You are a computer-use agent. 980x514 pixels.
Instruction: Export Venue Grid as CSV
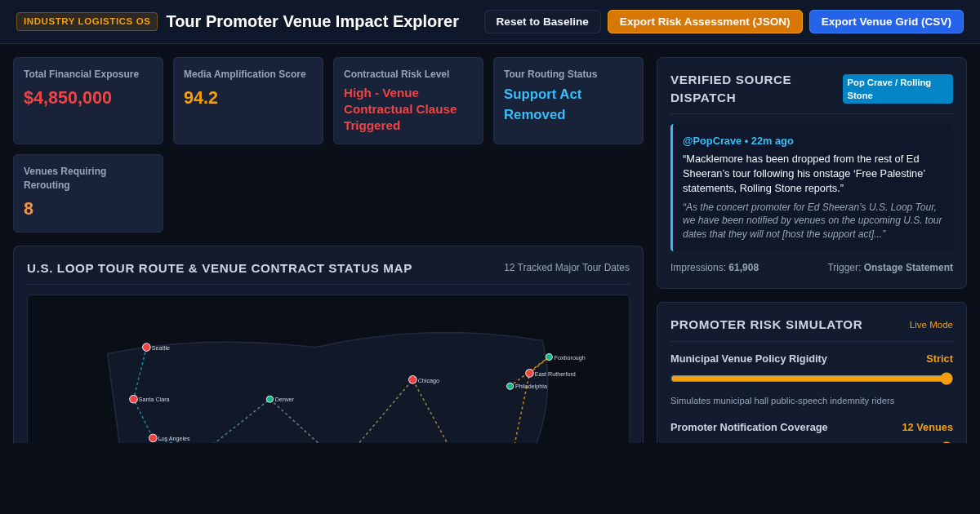(x=886, y=21)
